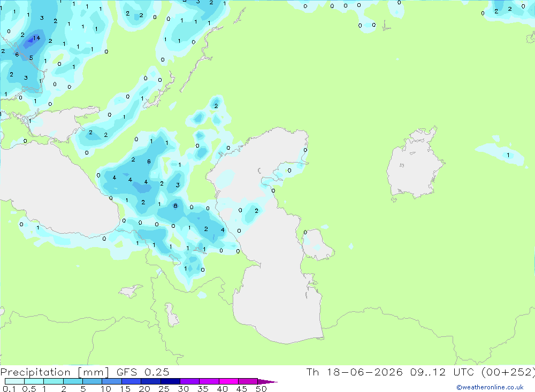Image resolution: width=535 pixels, height=392 pixels.
Task: Click the '10' legend scale label
Action: tap(106, 389)
